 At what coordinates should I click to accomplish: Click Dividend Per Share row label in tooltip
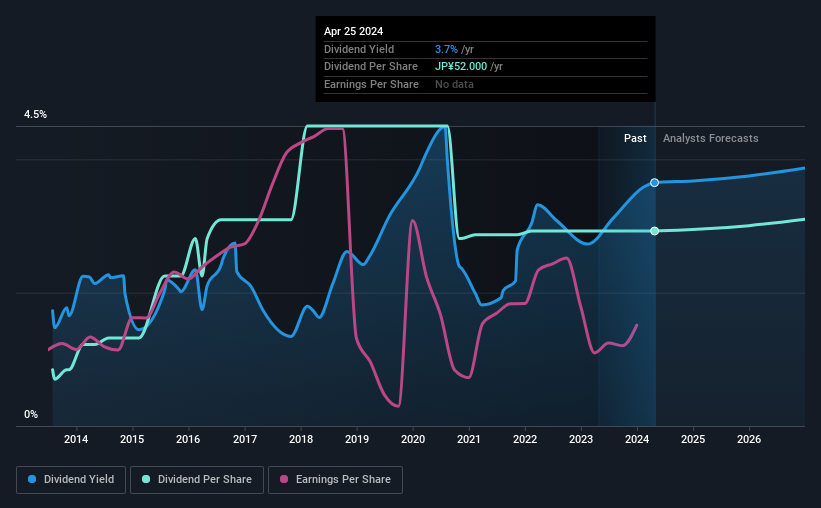371,67
